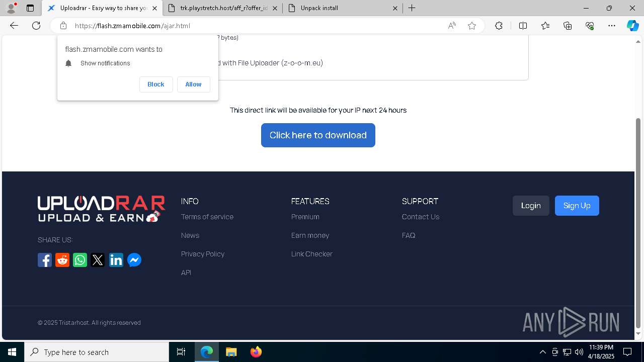Share via Messenger icon
644x362 pixels.
pos(134,260)
